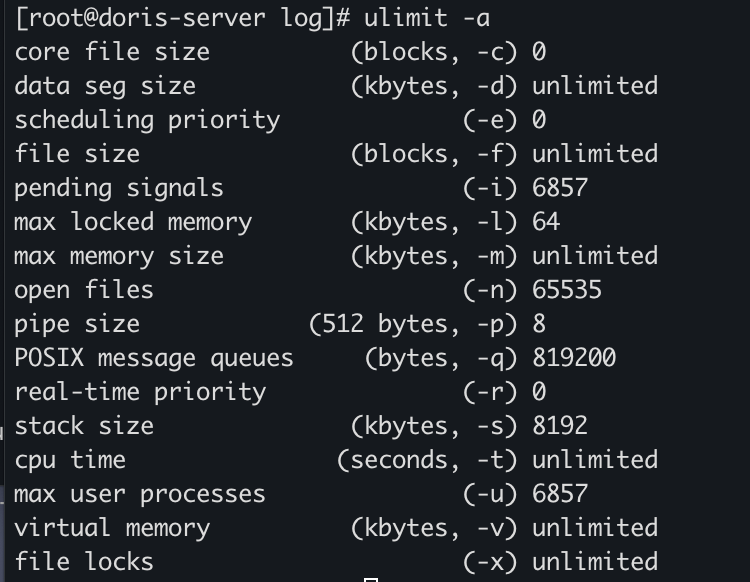Image resolution: width=750 pixels, height=582 pixels.
Task: Click the max user processes value 6857
Action: [560, 494]
